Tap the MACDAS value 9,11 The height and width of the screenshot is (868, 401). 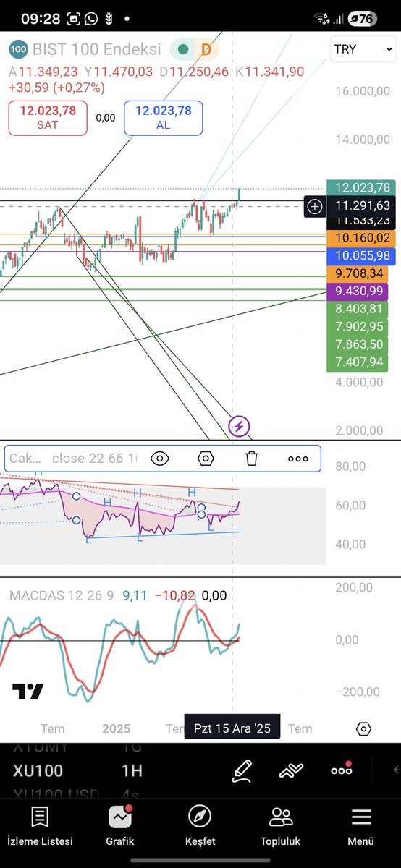(x=135, y=595)
